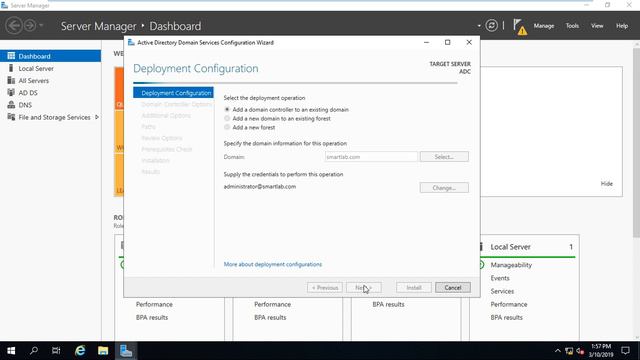This screenshot has height=360, width=640.
Task: Open More about deployment configurations link
Action: 273,264
